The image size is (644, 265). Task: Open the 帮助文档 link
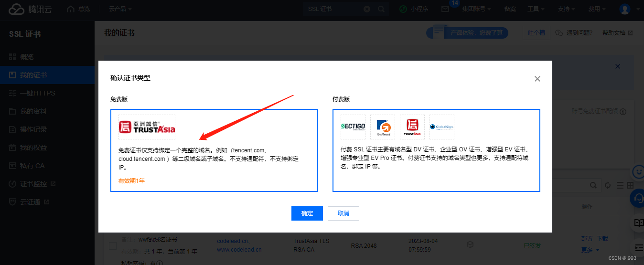(x=617, y=33)
